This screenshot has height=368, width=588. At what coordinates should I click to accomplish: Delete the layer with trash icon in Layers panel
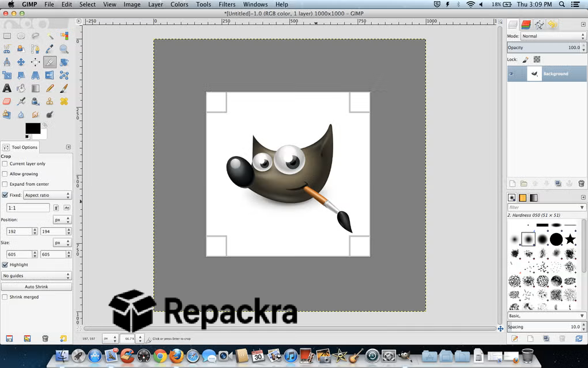tap(581, 183)
